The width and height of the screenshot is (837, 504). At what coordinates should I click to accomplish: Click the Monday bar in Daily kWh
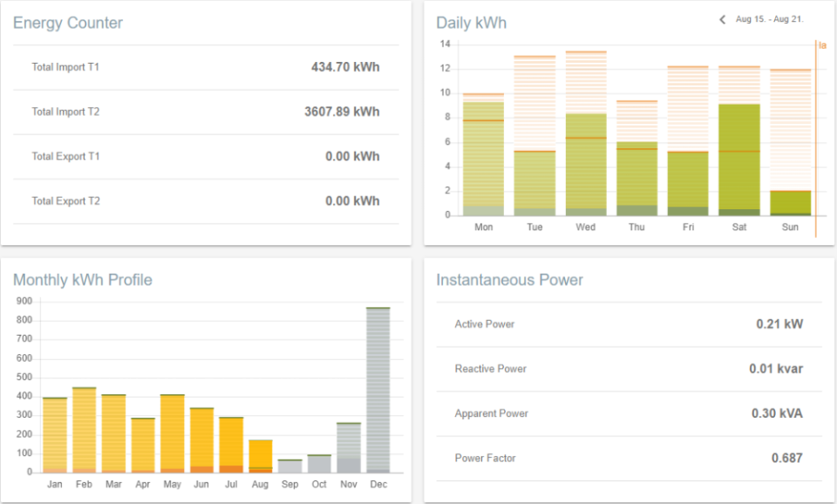(483, 159)
